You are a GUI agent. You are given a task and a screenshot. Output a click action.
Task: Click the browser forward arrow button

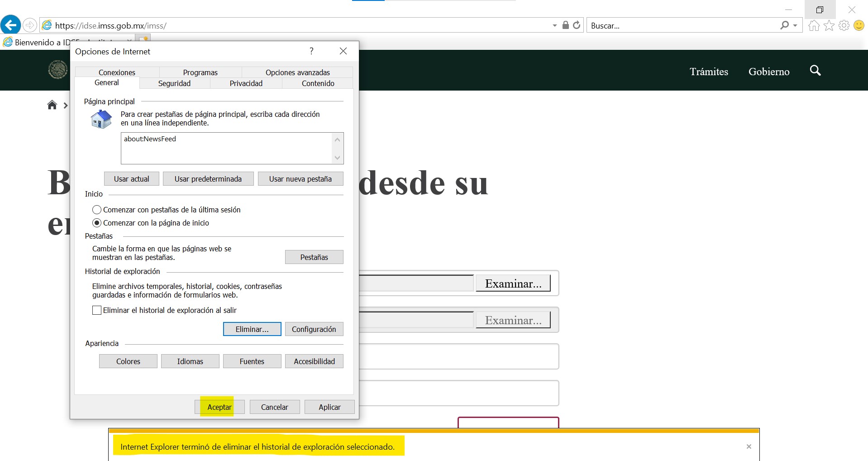(30, 25)
